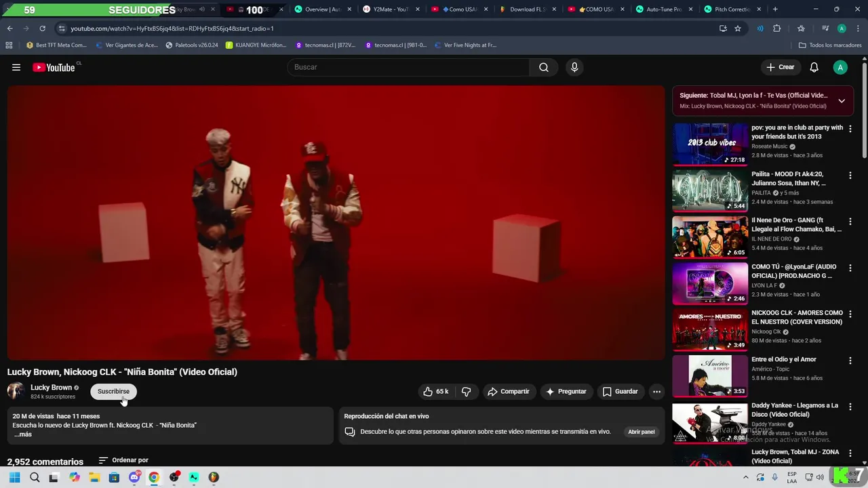Open 'KUANGYE Micrófon...' bookmark
The height and width of the screenshot is (488, 868).
coord(256,45)
